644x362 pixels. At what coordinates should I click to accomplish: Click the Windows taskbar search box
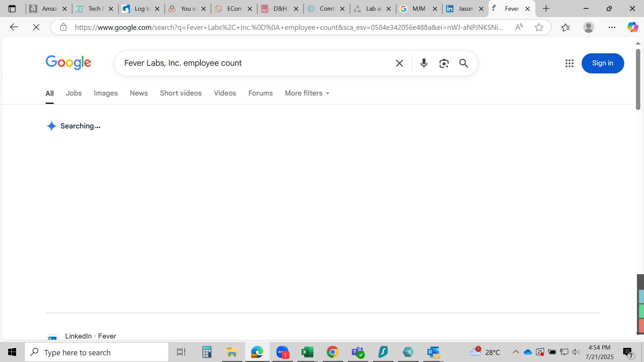[x=97, y=352]
